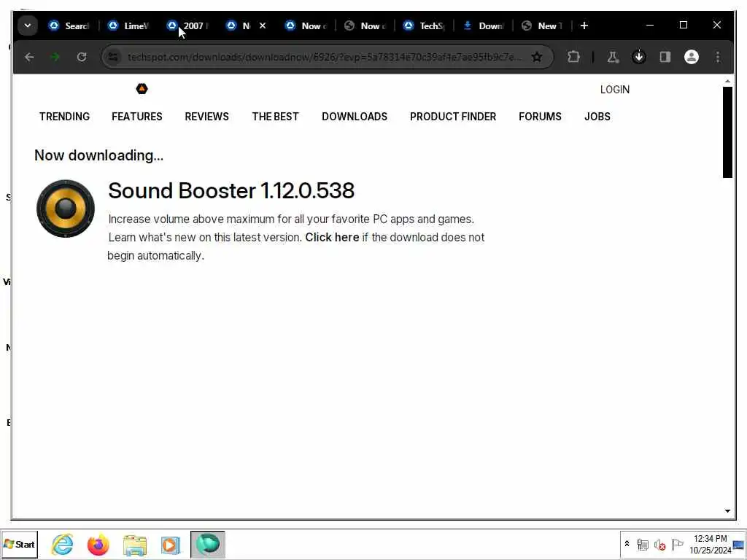Go back to the previous page
Screen dimensions: 747x560
29,57
